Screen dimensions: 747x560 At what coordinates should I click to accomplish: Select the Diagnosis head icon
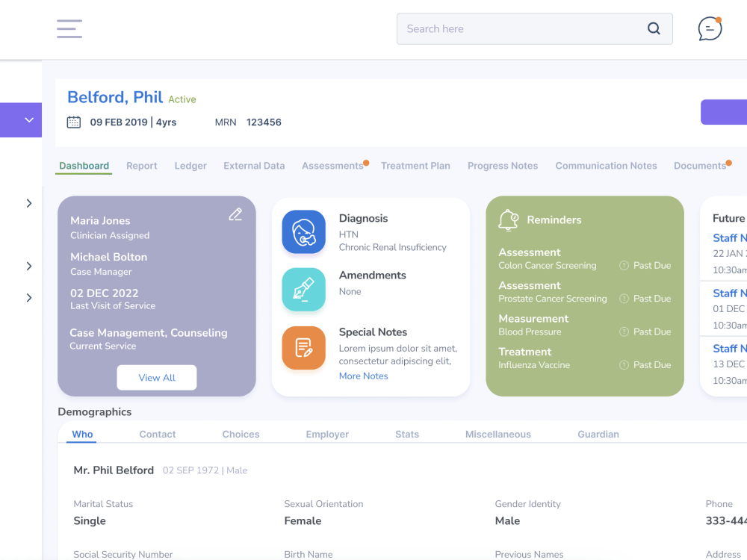(x=303, y=231)
